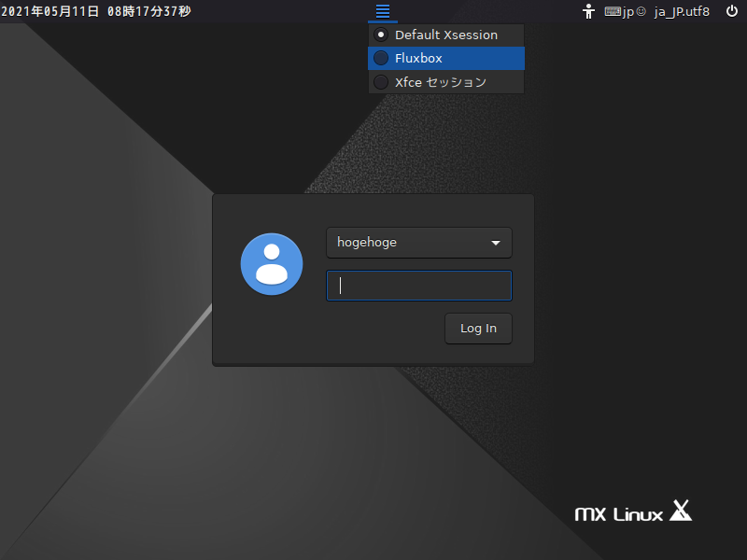Select the Default Xsession radio button
The image size is (747, 560).
coord(381,35)
